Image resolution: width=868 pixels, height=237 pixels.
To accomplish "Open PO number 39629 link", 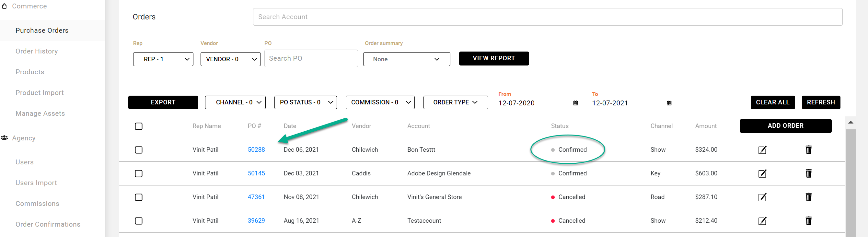I will point(256,220).
